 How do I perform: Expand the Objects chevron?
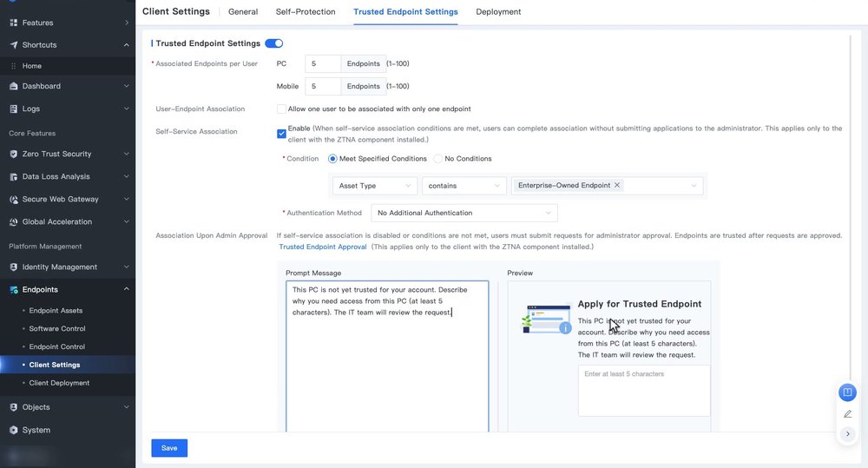pyautogui.click(x=127, y=407)
